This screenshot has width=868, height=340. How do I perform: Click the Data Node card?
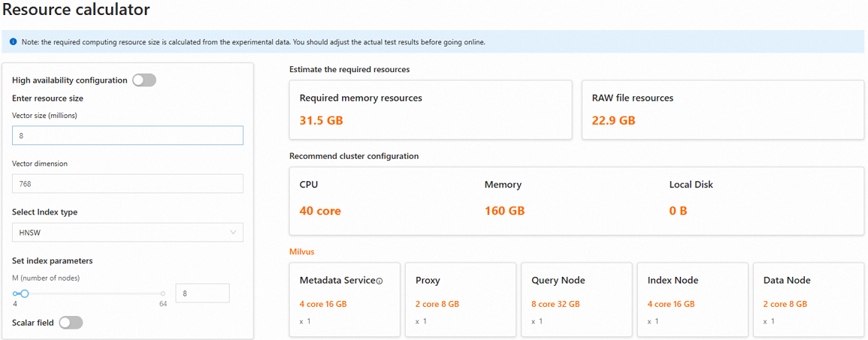coord(808,299)
